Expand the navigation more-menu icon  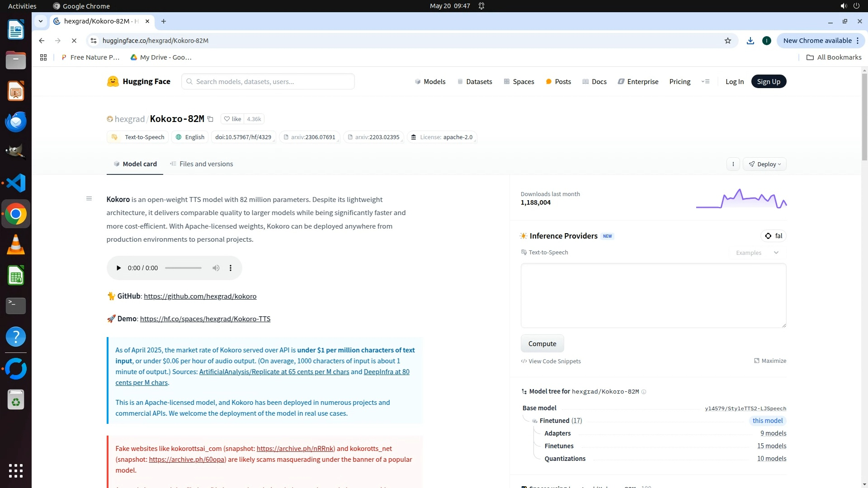coord(705,82)
